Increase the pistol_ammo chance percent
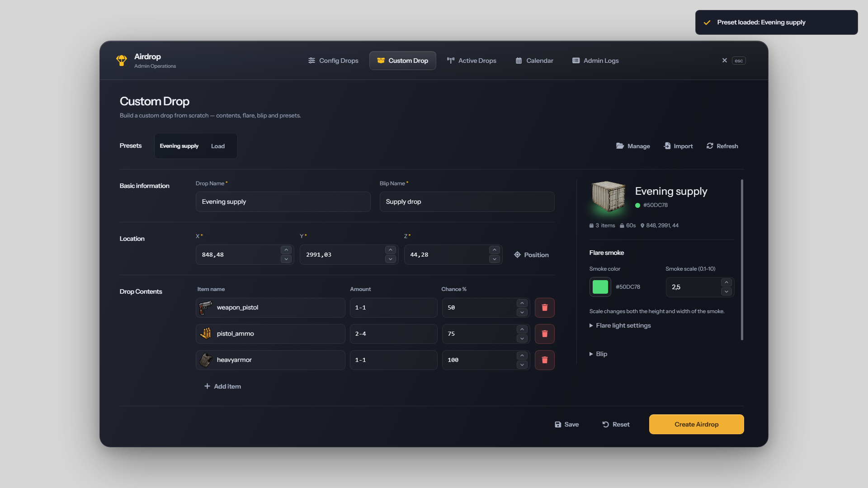The width and height of the screenshot is (868, 488). pos(522,329)
